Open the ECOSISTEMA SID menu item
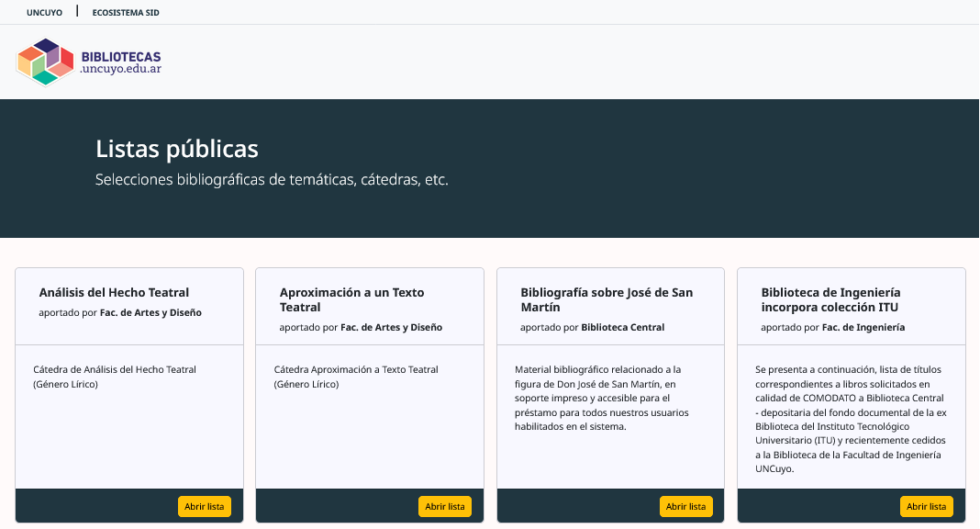This screenshot has width=980, height=529. coord(126,13)
